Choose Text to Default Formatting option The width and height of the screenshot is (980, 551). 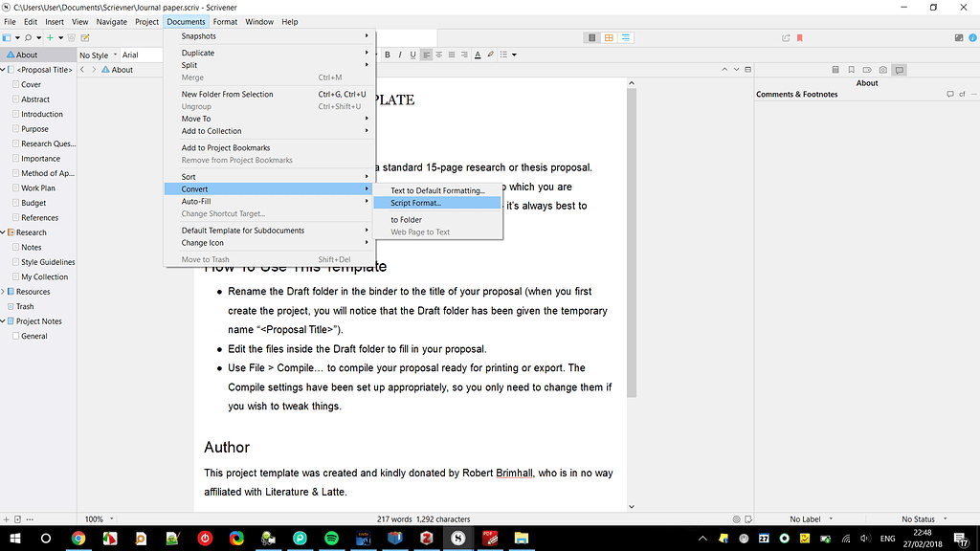click(437, 190)
